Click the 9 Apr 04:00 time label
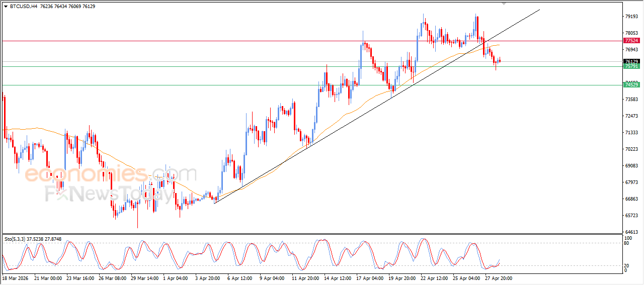This screenshot has height=285, width=644. pyautogui.click(x=272, y=278)
